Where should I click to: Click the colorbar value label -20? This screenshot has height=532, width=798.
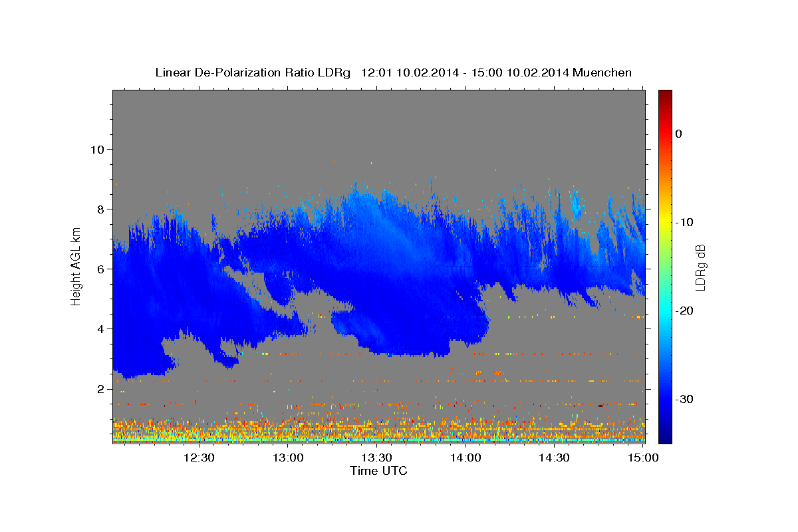tap(686, 311)
